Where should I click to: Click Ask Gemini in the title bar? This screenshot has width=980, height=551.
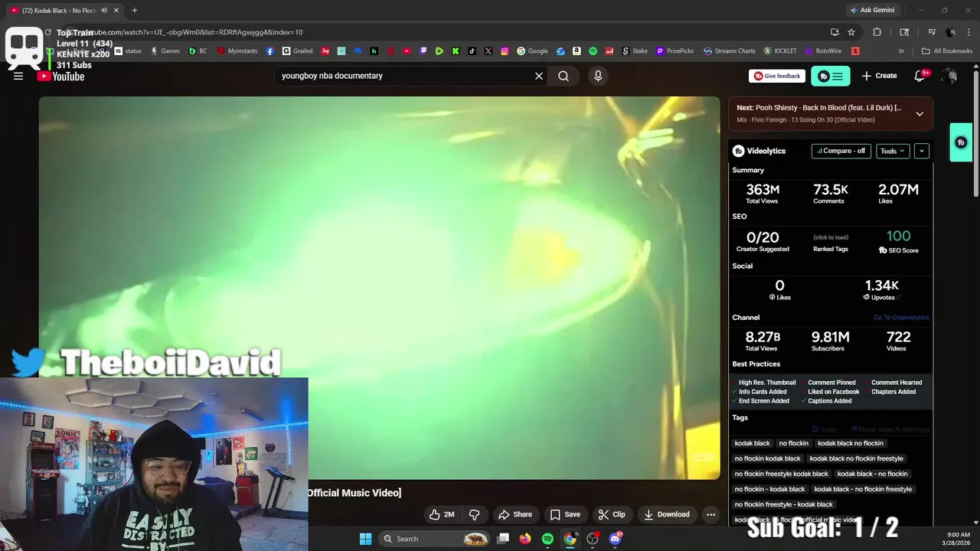(871, 10)
